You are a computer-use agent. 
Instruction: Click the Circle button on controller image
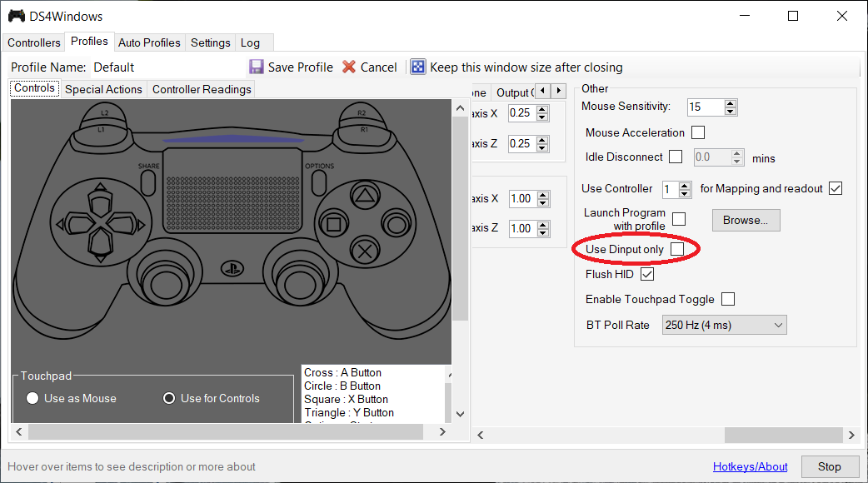392,222
